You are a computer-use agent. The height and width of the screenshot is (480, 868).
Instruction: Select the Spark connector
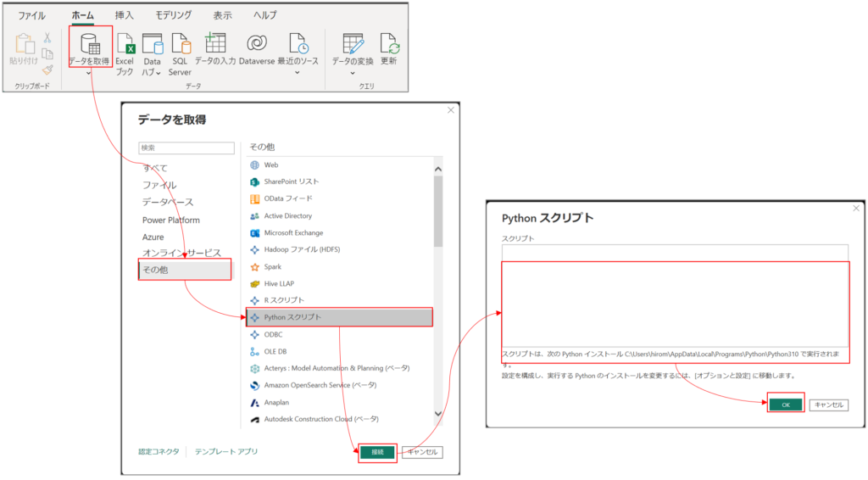(339, 267)
